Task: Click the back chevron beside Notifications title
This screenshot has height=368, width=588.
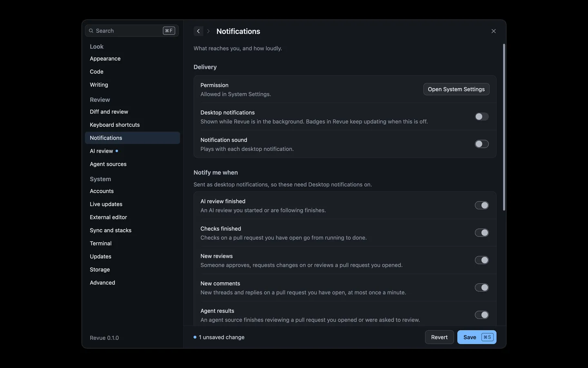Action: coord(198,31)
